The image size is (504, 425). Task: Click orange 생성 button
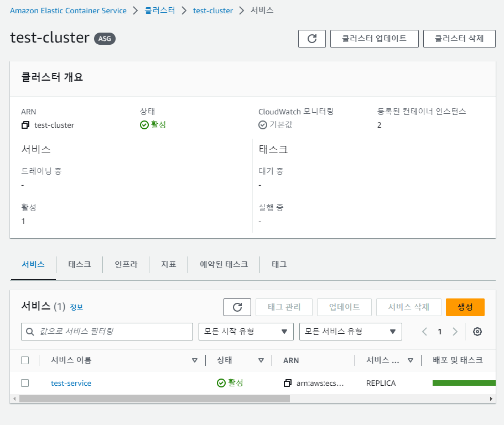[465, 307]
